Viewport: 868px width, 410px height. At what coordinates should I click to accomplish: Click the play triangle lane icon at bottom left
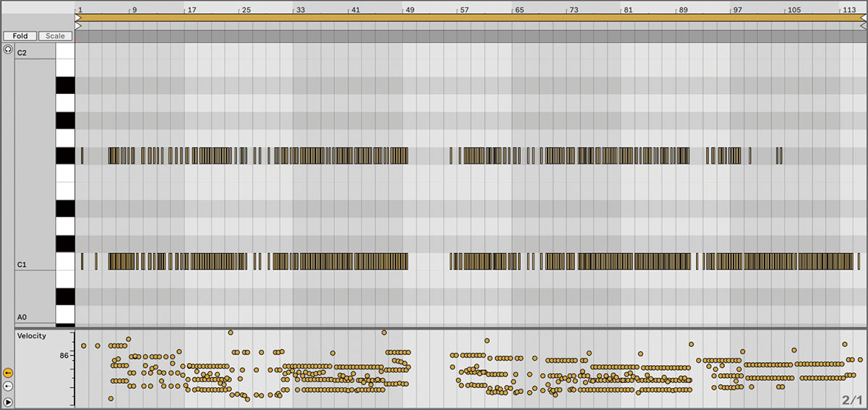pos(8,401)
